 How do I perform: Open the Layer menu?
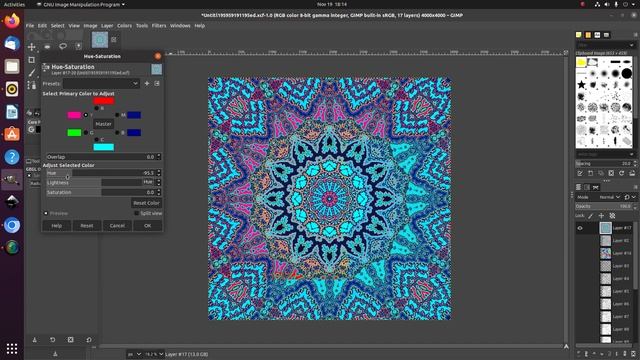107,25
